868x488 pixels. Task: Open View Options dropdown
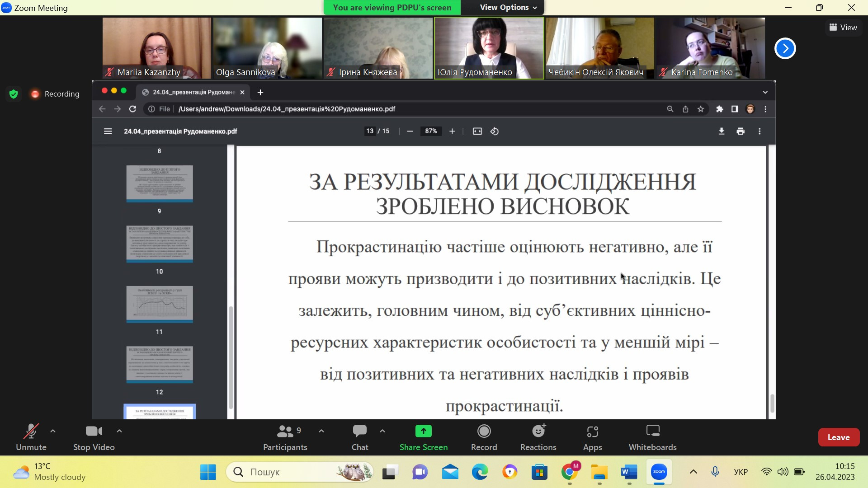tap(508, 7)
